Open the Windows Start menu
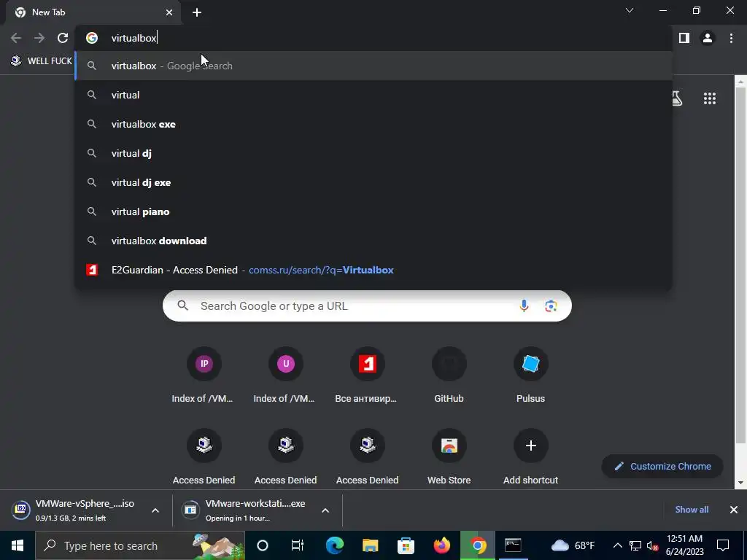The height and width of the screenshot is (560, 747). click(18, 545)
